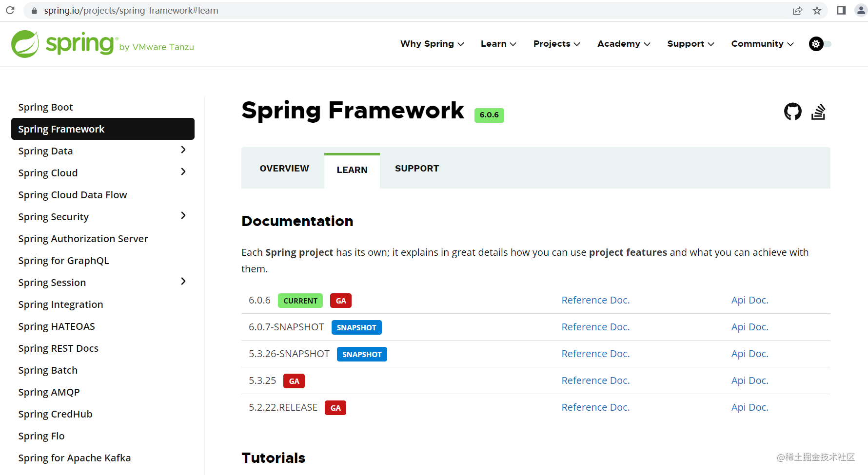
Task: Select the LEARN tab
Action: (x=352, y=170)
